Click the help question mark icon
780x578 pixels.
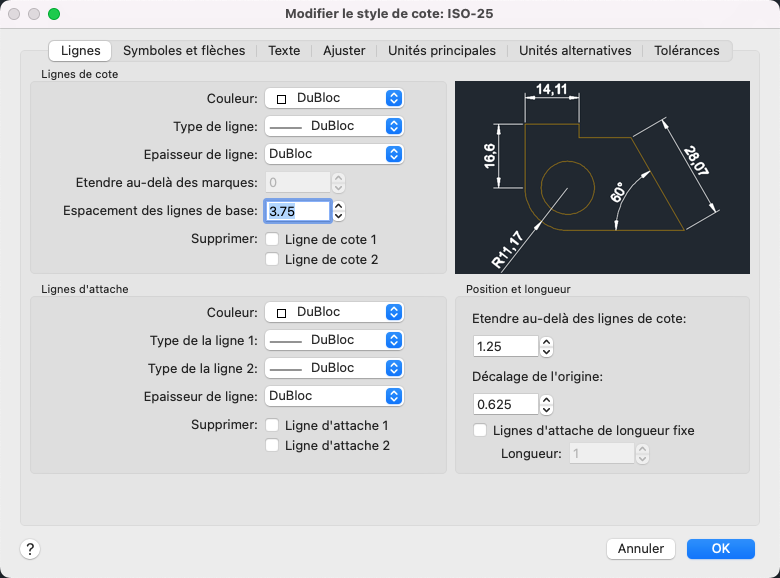[x=30, y=549]
